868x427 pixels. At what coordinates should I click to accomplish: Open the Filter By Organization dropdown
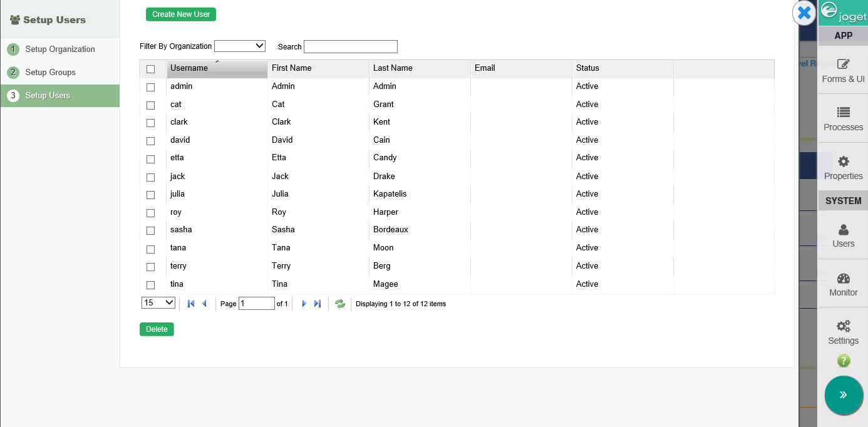click(x=240, y=46)
